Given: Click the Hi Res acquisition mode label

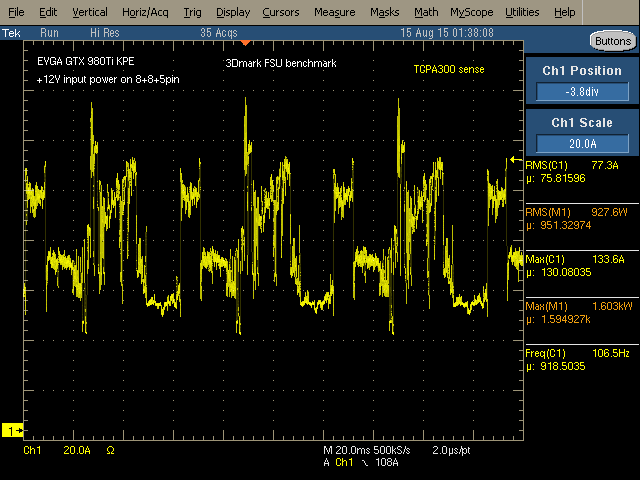Looking at the screenshot, I should tap(105, 33).
